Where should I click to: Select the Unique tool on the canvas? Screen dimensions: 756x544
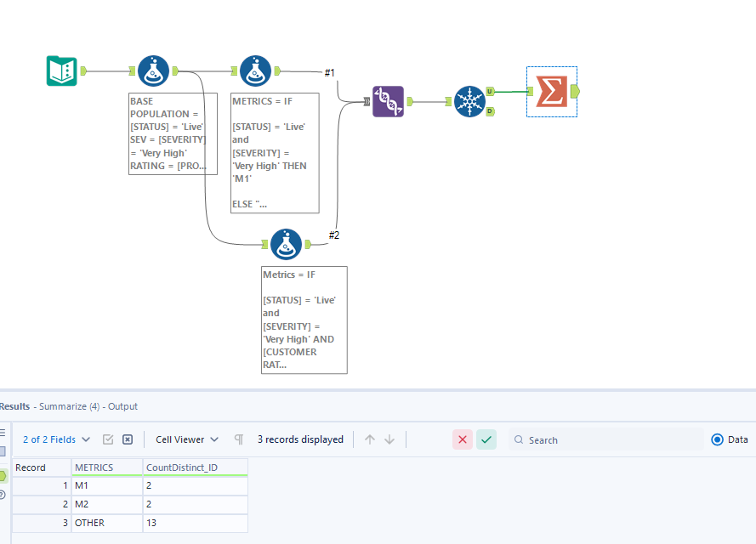click(x=471, y=101)
